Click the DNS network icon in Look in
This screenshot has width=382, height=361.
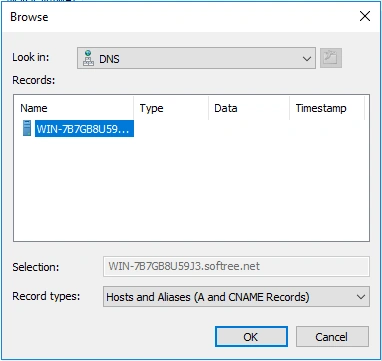88,58
